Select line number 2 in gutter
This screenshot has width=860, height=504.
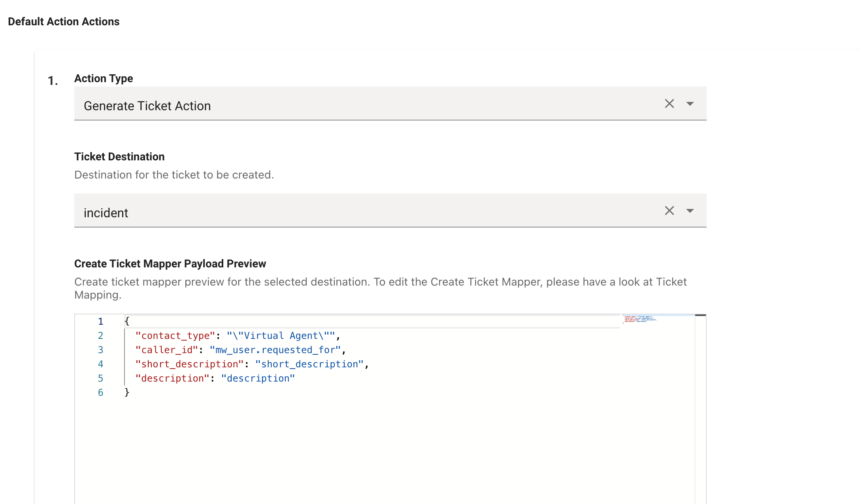pos(100,336)
